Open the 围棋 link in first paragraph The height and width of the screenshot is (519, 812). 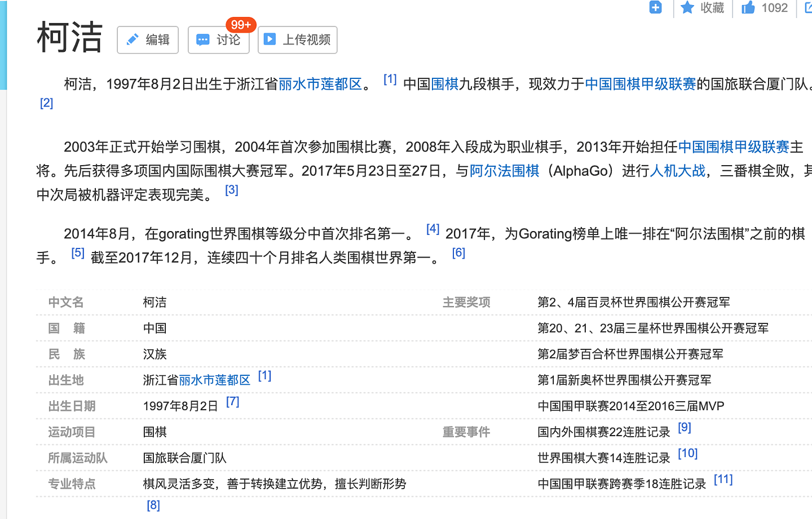(445, 84)
